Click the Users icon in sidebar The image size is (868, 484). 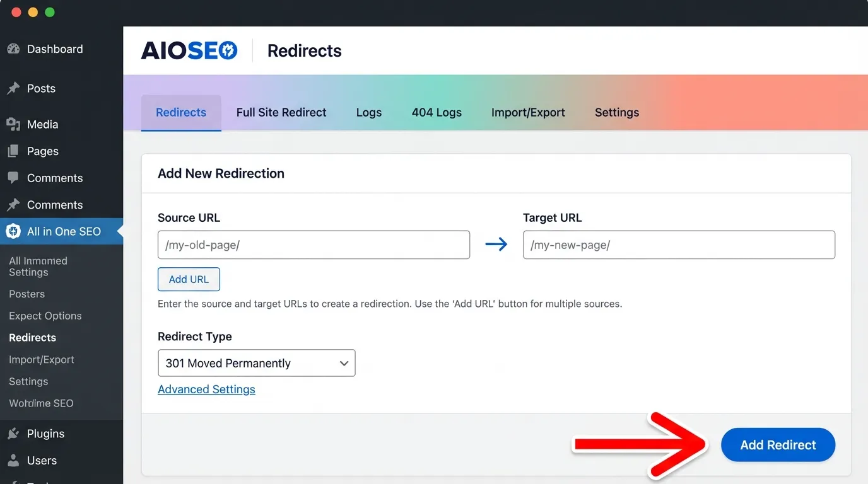coord(14,460)
